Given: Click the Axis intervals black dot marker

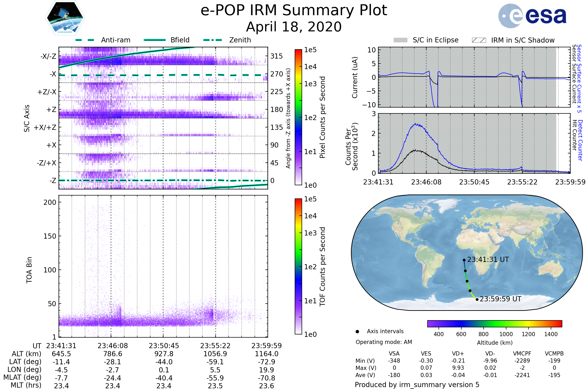Looking at the screenshot, I should tap(357, 331).
